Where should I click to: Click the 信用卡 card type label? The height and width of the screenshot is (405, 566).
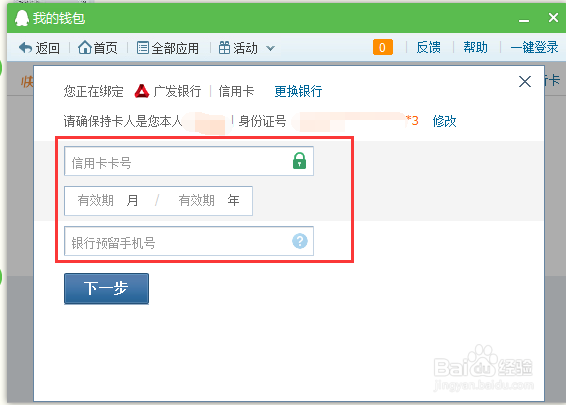pyautogui.click(x=236, y=91)
